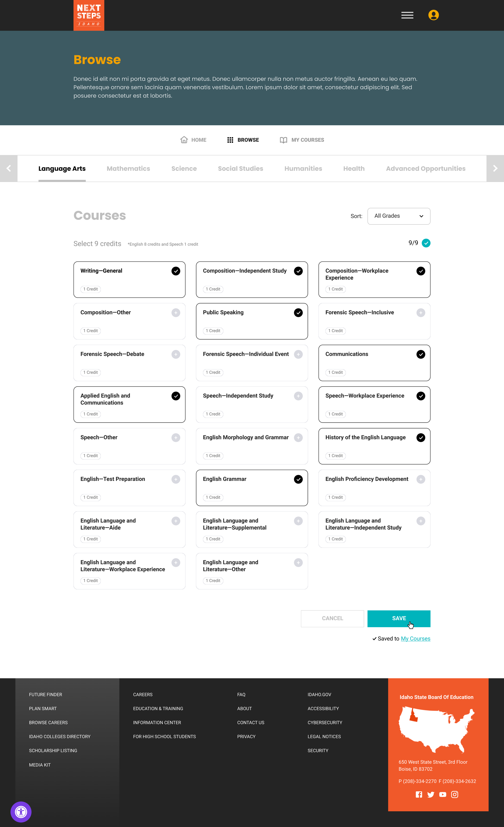Image resolution: width=504 pixels, height=827 pixels.
Task: Click the user profile avatar icon
Action: pos(433,15)
